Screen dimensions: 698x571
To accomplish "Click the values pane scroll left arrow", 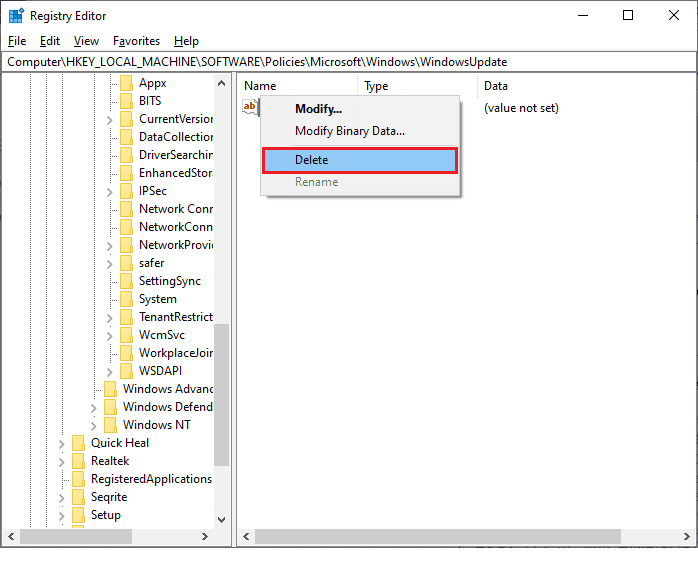I will (x=246, y=536).
